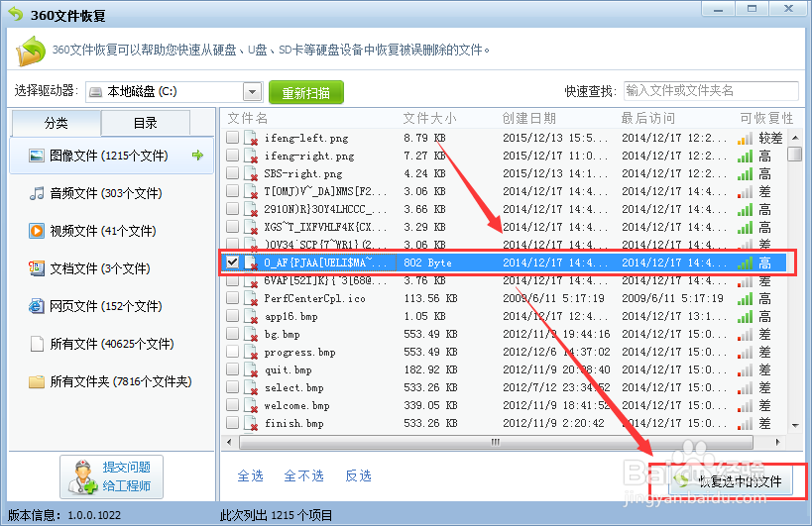Open the drive selection dropdown arrow
This screenshot has height=526, width=812.
point(252,92)
